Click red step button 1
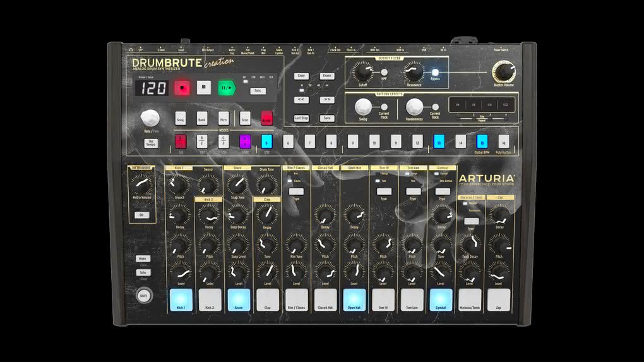The height and width of the screenshot is (362, 644). point(181,142)
